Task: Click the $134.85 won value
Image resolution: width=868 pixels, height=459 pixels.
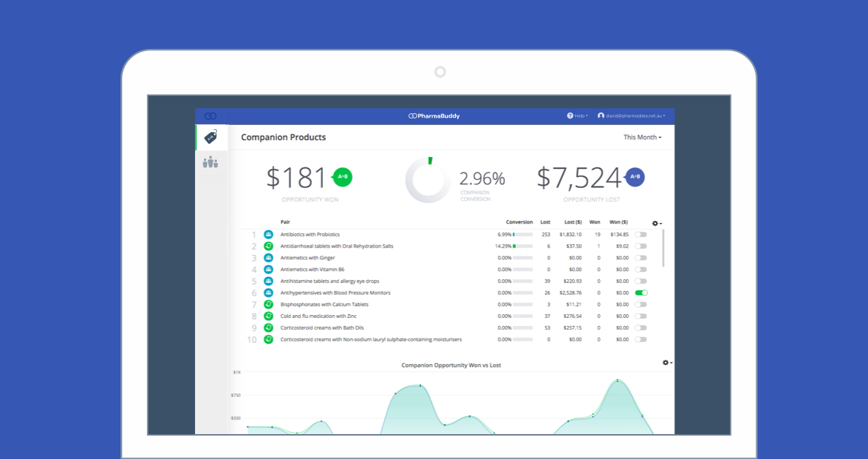Action: (619, 235)
